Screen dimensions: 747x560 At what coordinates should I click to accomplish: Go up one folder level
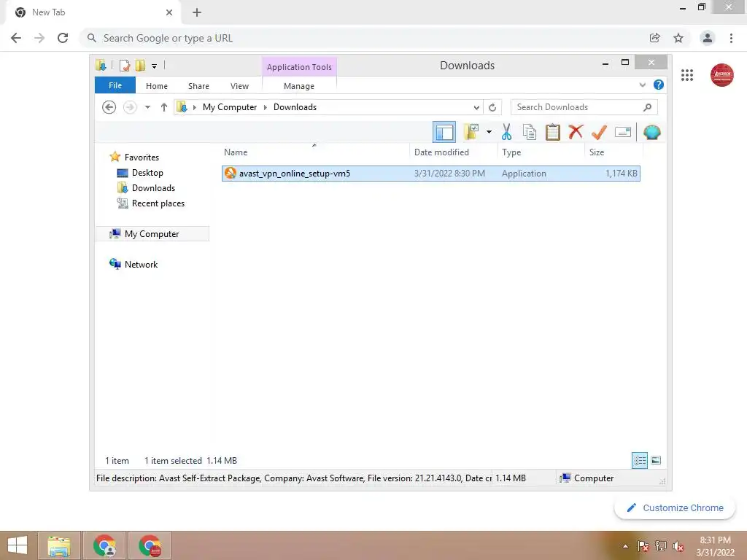click(164, 107)
